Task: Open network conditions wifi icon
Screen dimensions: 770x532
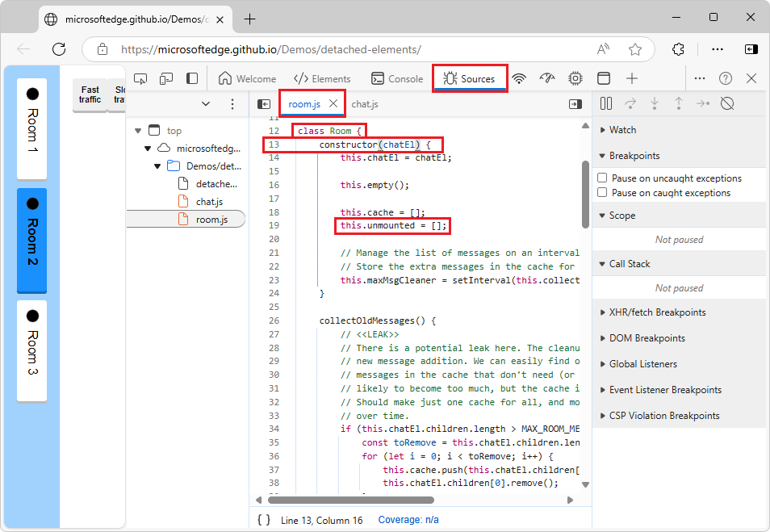Action: coord(519,77)
